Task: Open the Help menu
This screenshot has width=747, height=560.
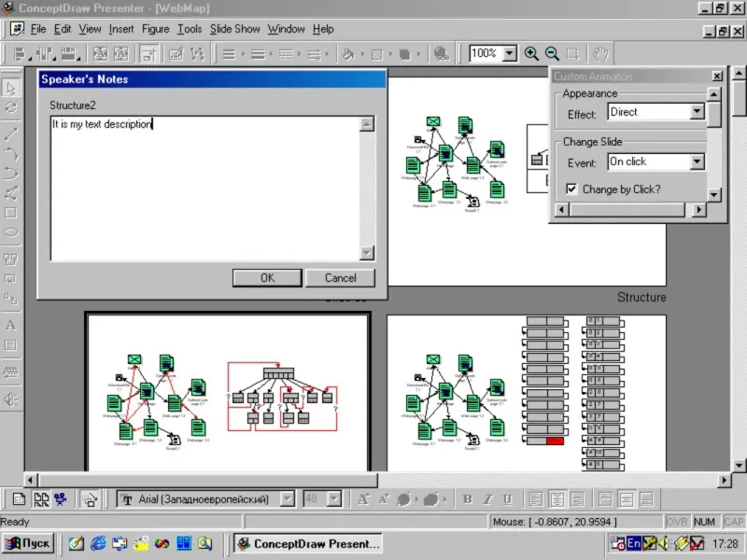Action: [323, 29]
